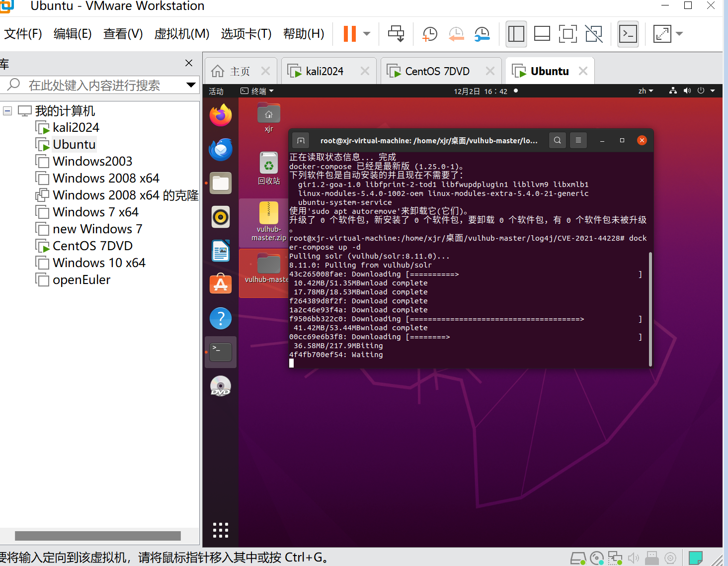Open the 文件(F) menu
This screenshot has height=566, width=728.
pyautogui.click(x=23, y=34)
